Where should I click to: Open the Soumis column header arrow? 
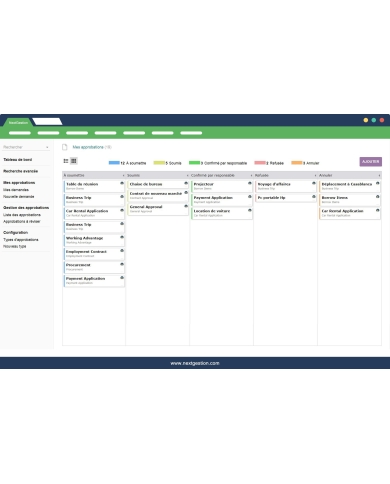tap(187, 175)
